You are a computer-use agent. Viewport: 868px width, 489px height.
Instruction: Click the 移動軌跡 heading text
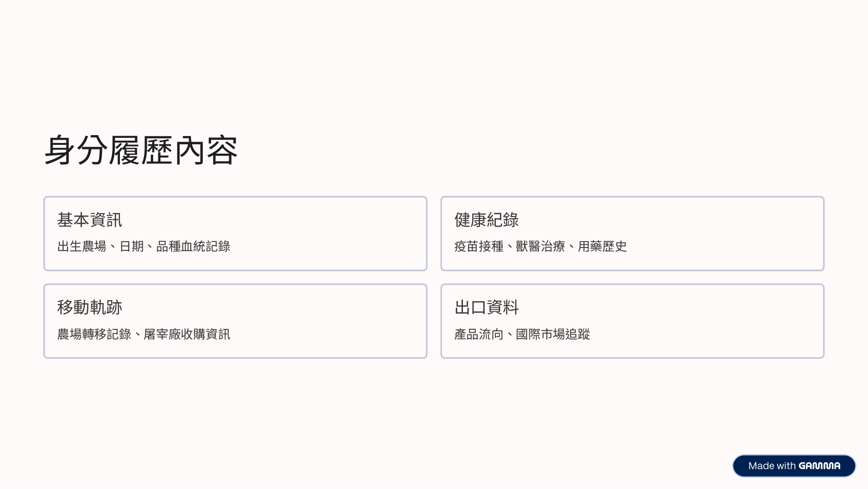(90, 308)
